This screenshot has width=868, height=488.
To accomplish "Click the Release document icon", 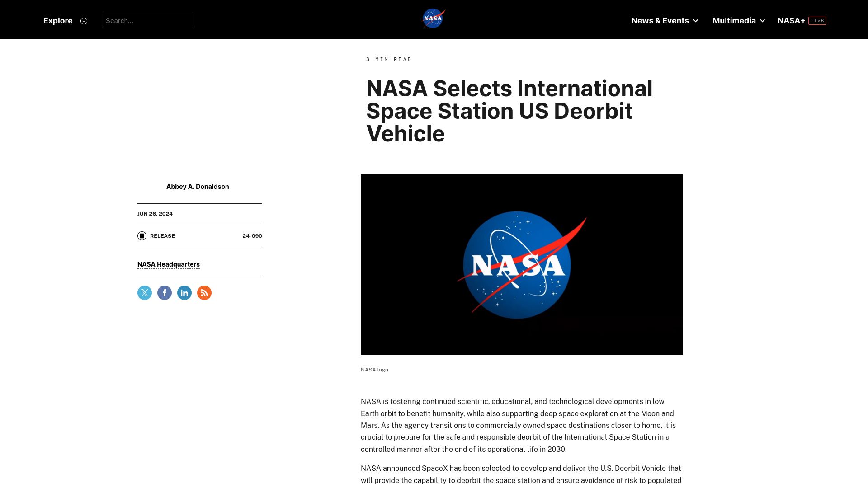I will tap(142, 236).
